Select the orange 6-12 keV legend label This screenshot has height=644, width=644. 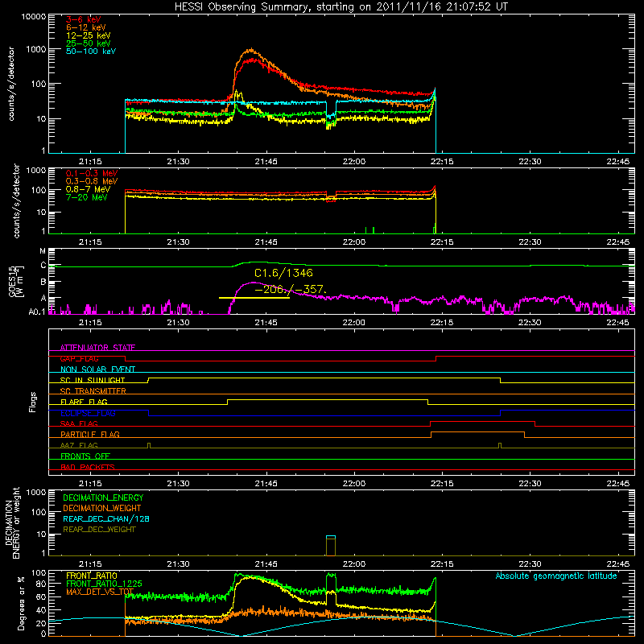[86, 27]
